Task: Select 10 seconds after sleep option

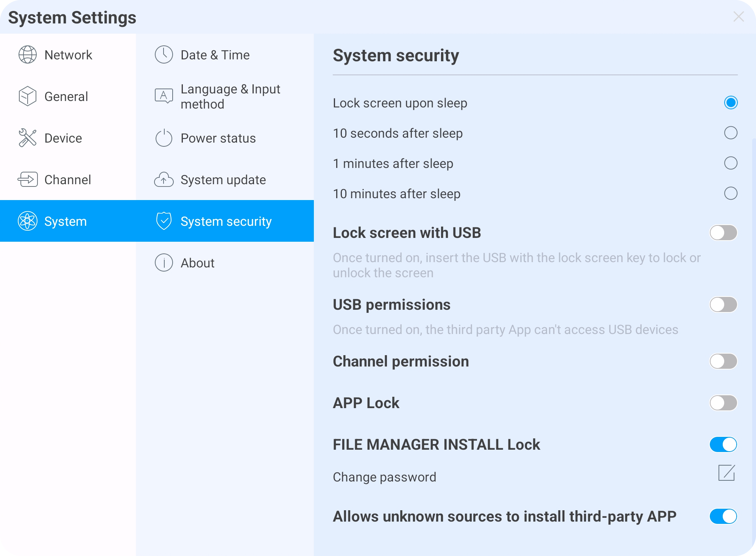Action: point(731,133)
